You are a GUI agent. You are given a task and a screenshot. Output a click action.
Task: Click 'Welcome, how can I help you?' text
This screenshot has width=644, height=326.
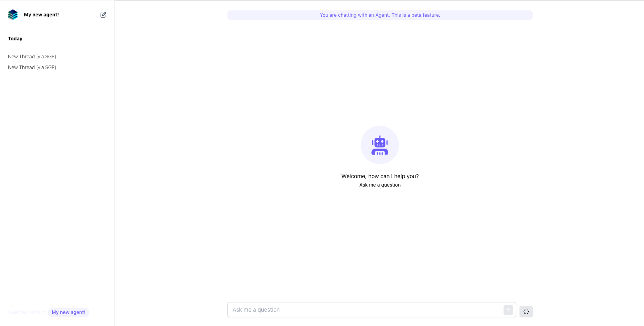(380, 176)
